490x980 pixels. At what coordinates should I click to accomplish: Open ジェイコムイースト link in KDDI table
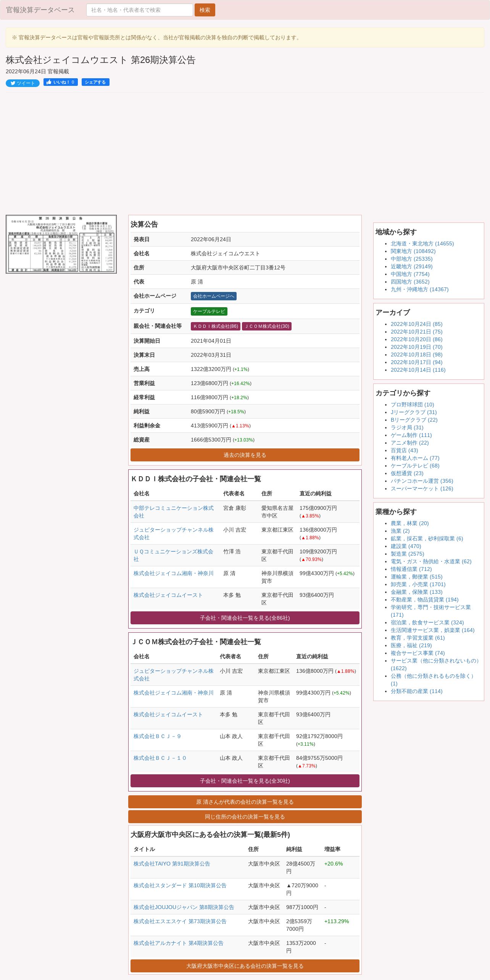tap(168, 595)
